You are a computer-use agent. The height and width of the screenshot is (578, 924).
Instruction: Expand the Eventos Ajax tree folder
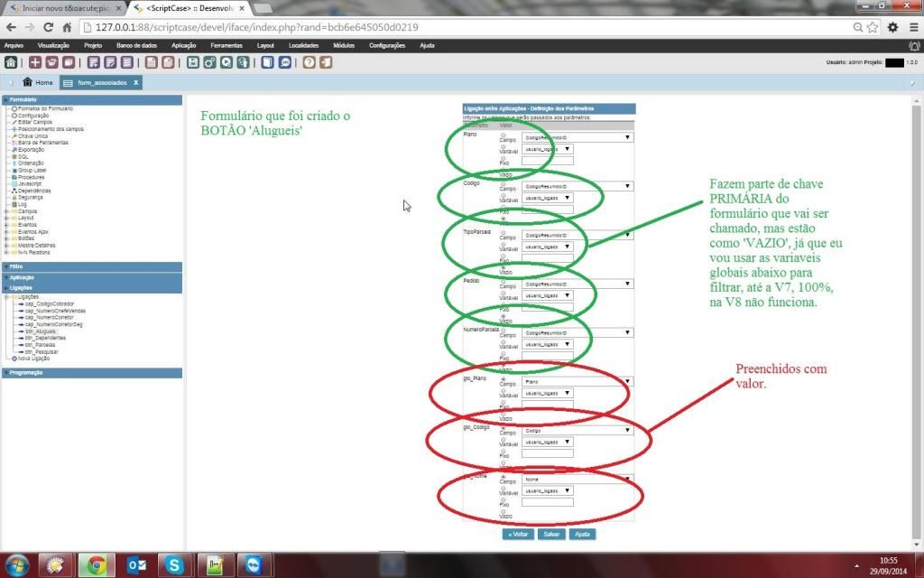[x=6, y=232]
